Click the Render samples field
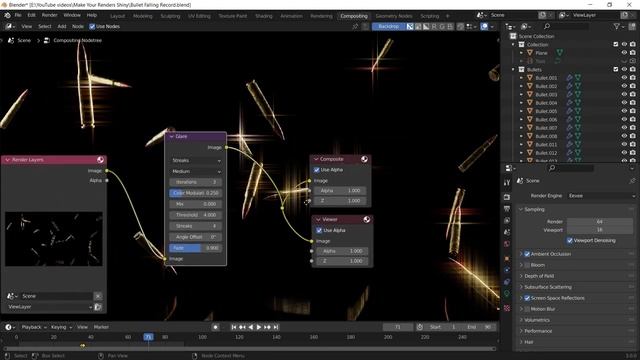The width and height of the screenshot is (640, 360). 600,221
